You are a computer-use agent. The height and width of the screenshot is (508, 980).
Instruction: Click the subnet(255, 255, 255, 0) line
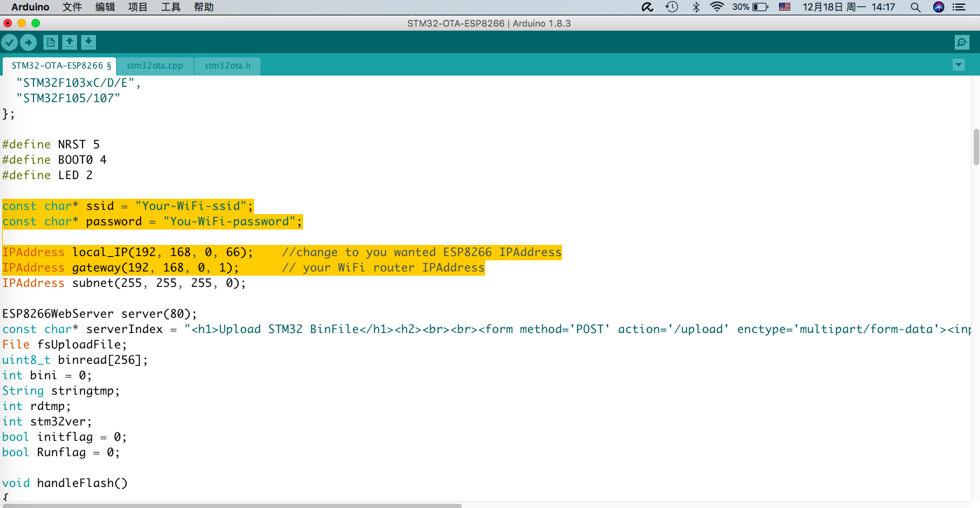125,283
